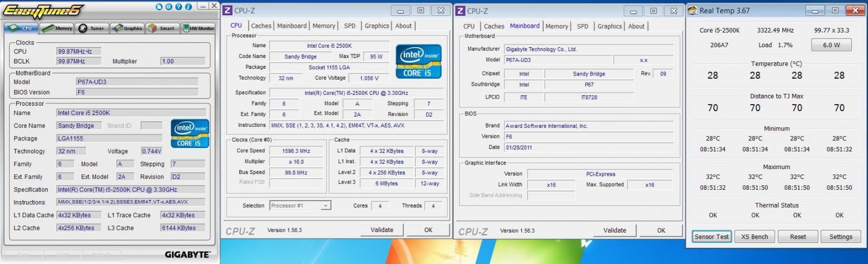Click Real Temp 3322.49 MHz frequency readout

click(775, 30)
